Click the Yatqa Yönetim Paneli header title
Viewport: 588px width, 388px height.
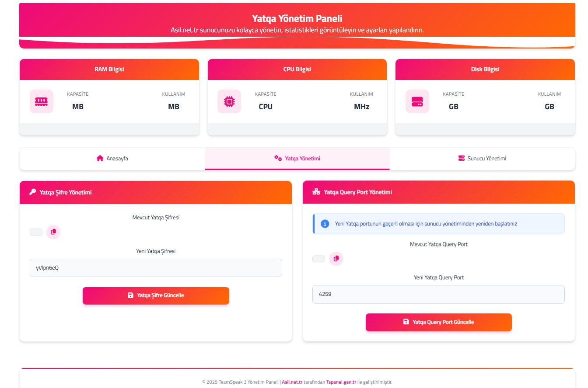coord(297,18)
